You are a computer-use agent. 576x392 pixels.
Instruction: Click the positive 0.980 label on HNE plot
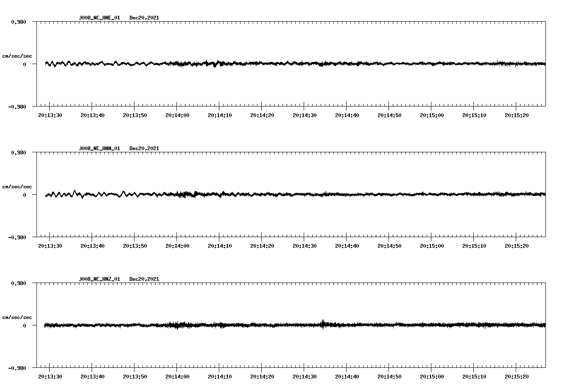coord(18,22)
